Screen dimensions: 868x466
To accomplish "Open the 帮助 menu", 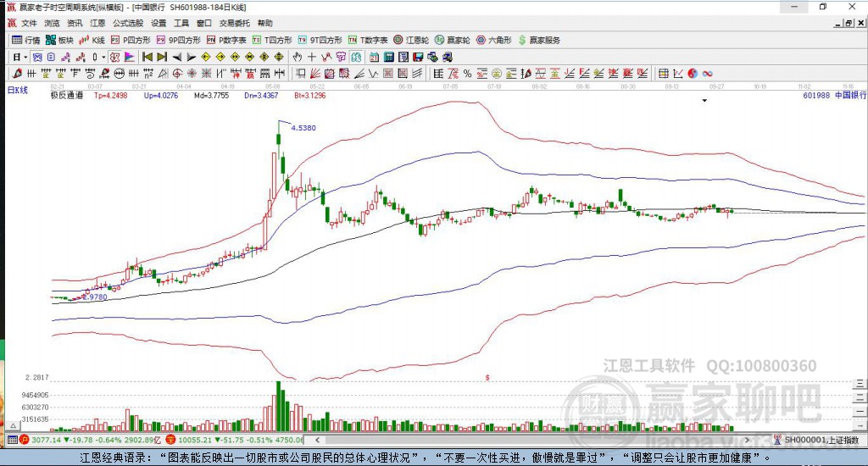I will pos(265,23).
